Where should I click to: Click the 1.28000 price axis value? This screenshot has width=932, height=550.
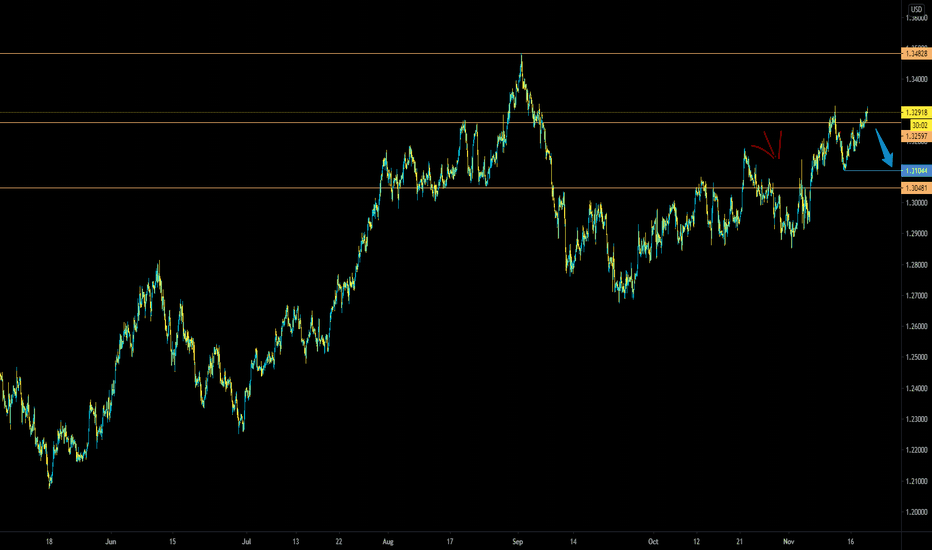(x=917, y=265)
